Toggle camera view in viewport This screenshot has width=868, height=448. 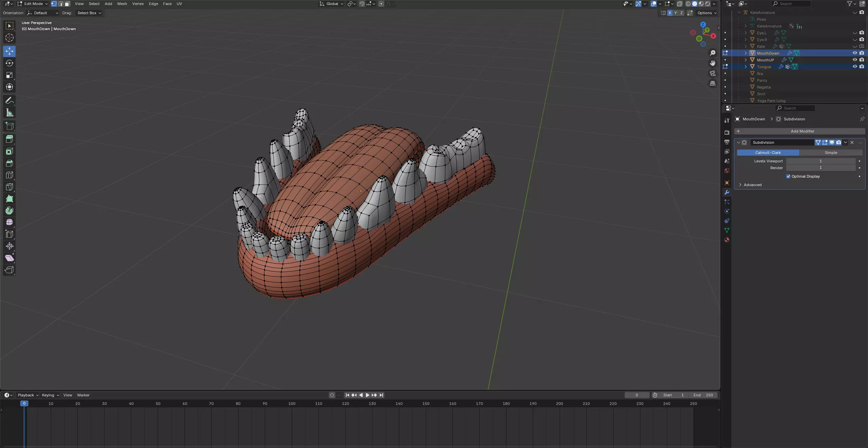(713, 73)
